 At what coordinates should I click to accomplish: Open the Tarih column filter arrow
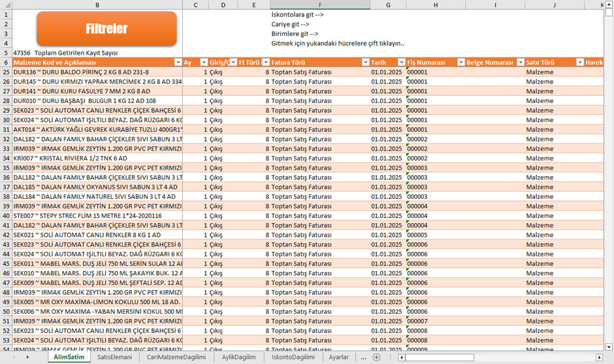401,62
